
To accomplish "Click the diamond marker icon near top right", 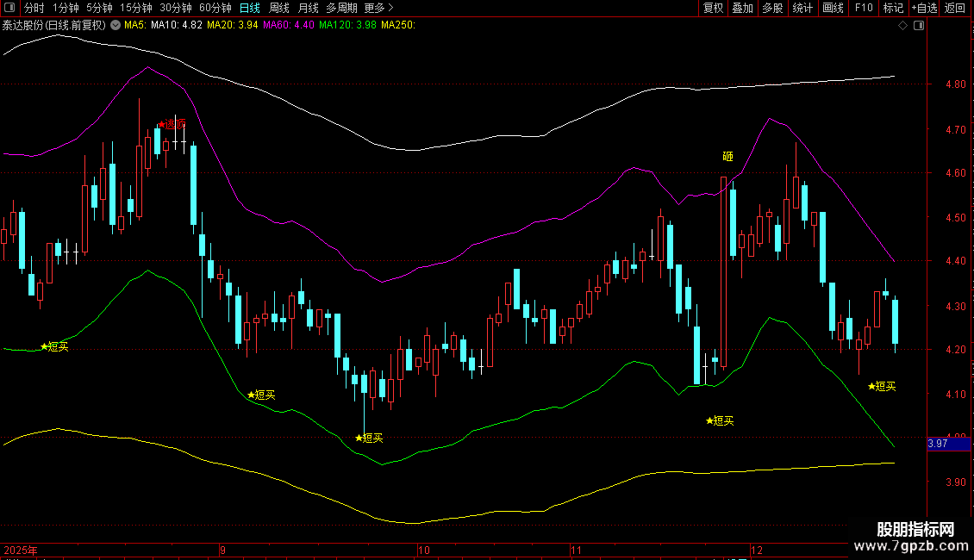I will 903,26.
